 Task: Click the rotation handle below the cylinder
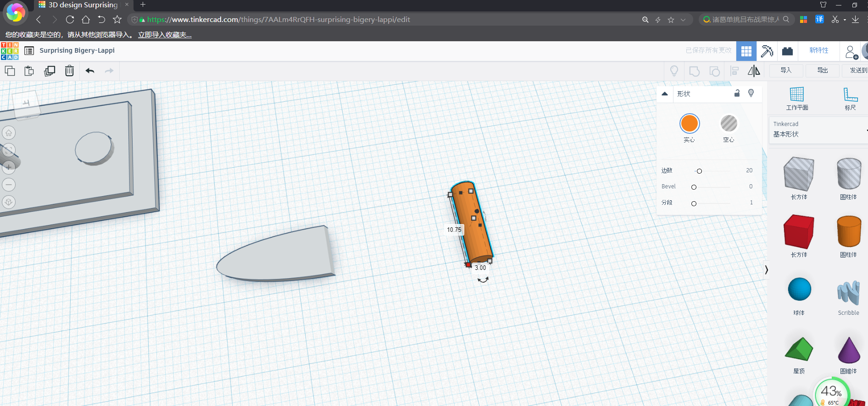click(x=483, y=280)
